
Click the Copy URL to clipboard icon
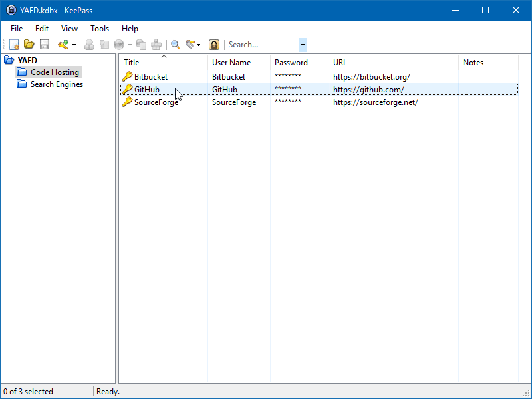(x=141, y=45)
